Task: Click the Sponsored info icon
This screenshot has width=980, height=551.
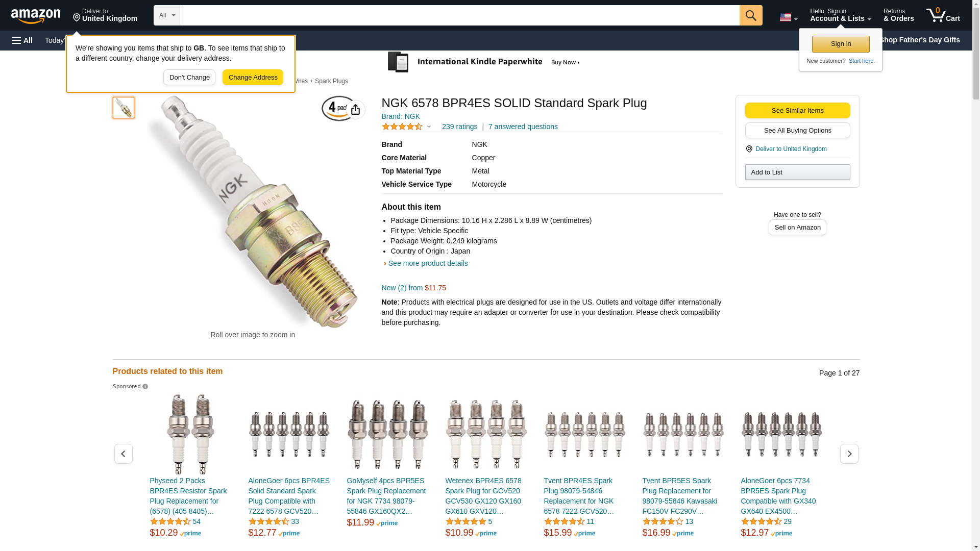Action: (x=145, y=387)
